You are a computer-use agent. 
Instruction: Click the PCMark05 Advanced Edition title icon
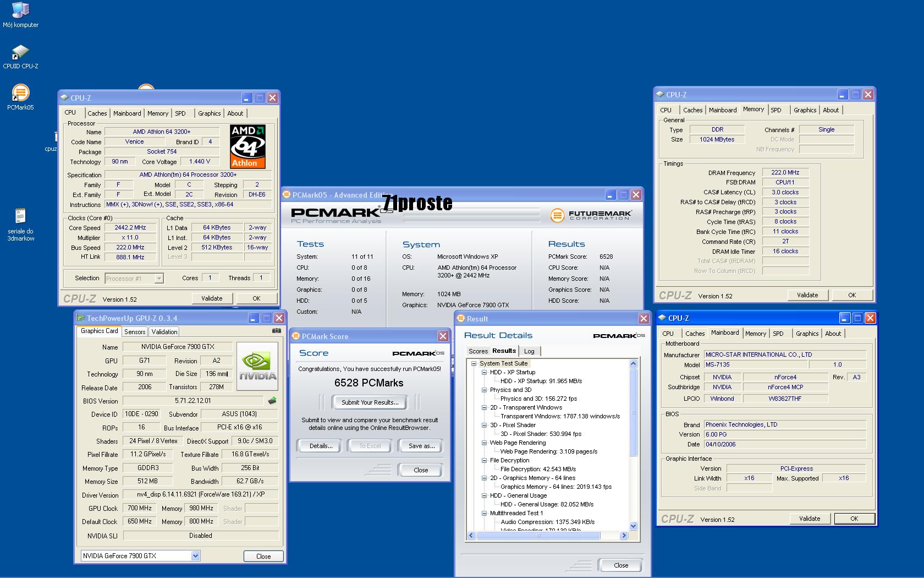coord(286,194)
